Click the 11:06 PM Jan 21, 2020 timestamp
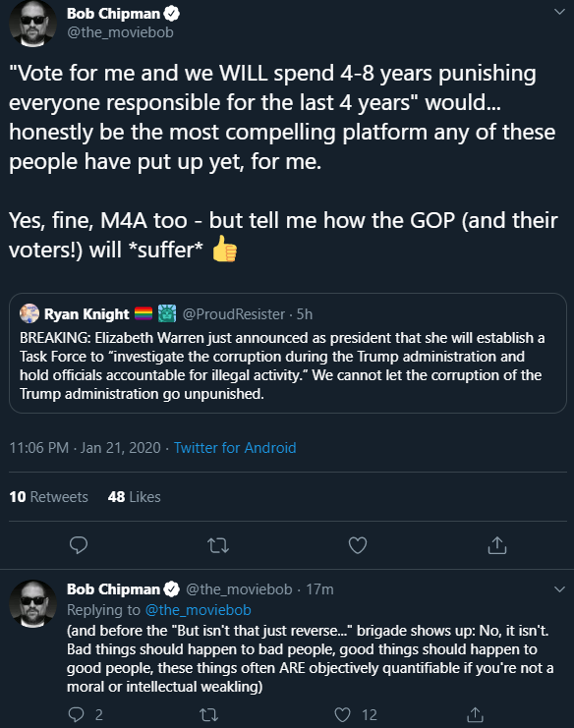Image resolution: width=574 pixels, height=728 pixels. (85, 448)
